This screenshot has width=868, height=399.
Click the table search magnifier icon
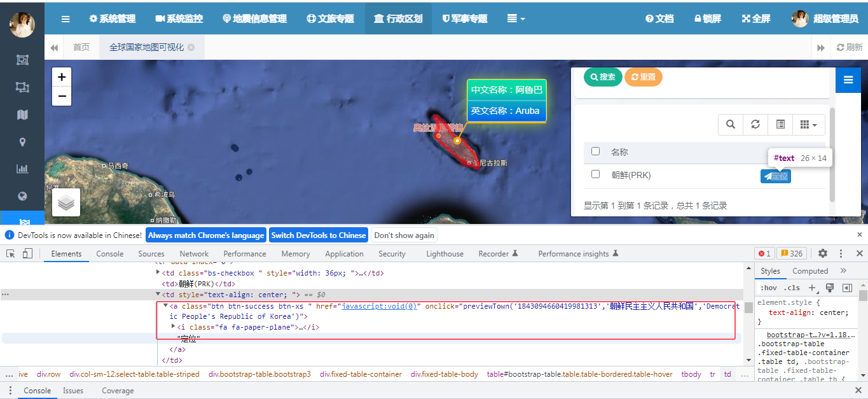[731, 124]
